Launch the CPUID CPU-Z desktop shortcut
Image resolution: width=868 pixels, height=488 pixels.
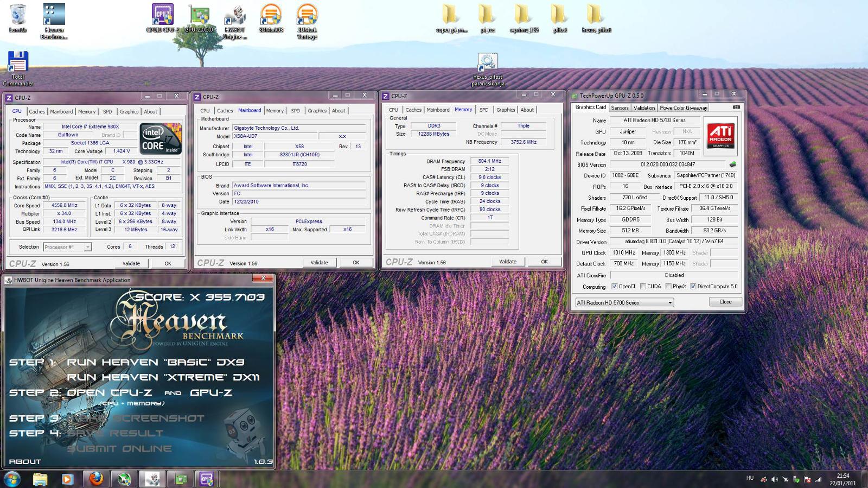(162, 18)
